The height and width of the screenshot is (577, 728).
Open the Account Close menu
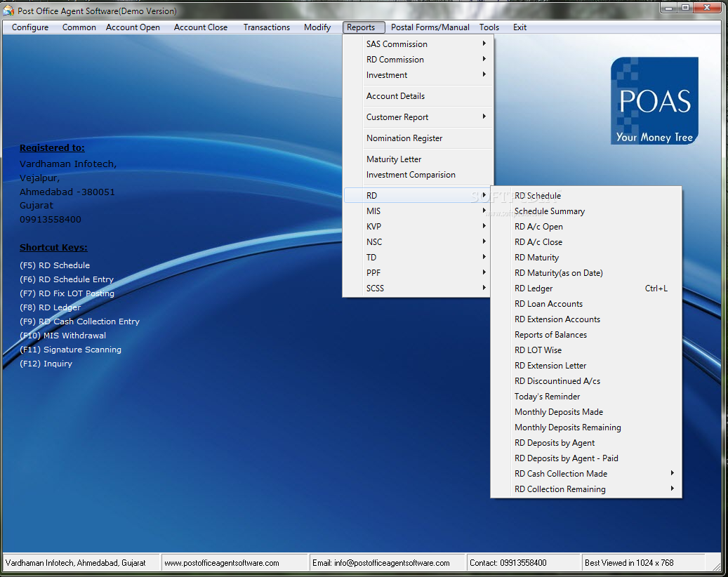pos(201,27)
